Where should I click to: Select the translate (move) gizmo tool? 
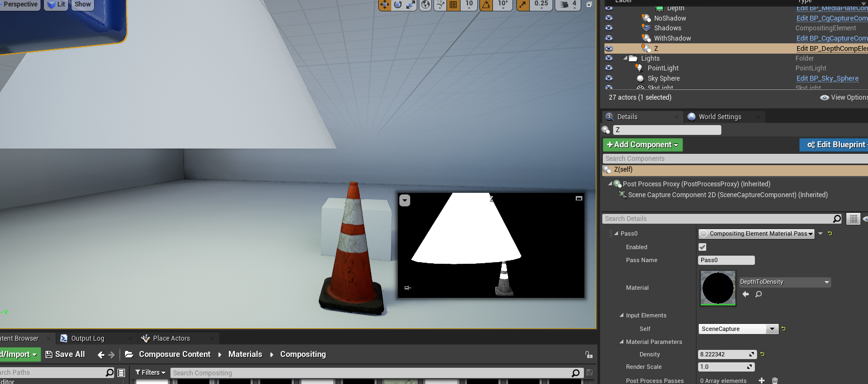pyautogui.click(x=384, y=4)
